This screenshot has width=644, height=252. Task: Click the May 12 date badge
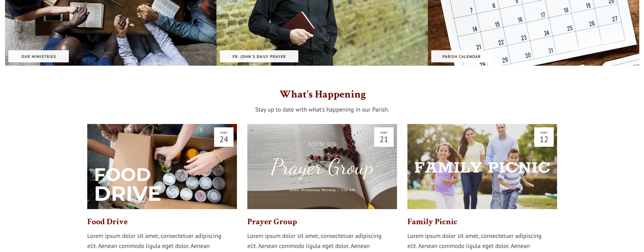544,137
